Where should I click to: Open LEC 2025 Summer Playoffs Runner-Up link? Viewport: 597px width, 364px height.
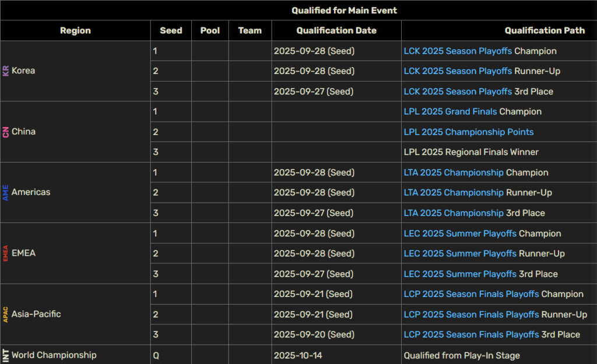click(x=460, y=254)
